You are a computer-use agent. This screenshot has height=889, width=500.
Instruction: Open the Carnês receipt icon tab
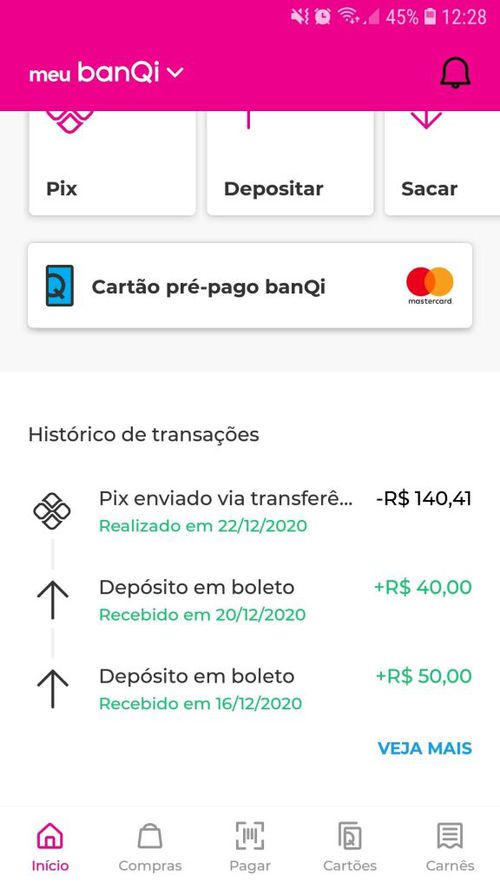tap(450, 847)
